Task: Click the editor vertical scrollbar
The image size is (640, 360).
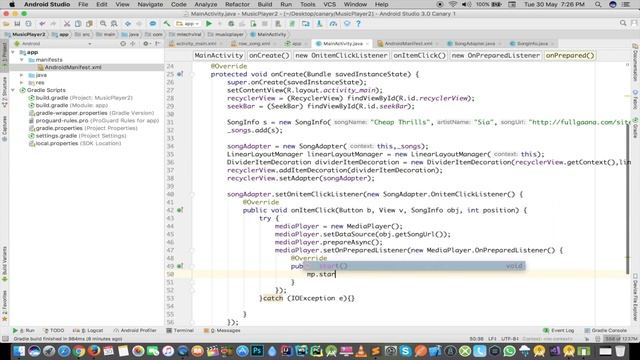Action: point(628,198)
